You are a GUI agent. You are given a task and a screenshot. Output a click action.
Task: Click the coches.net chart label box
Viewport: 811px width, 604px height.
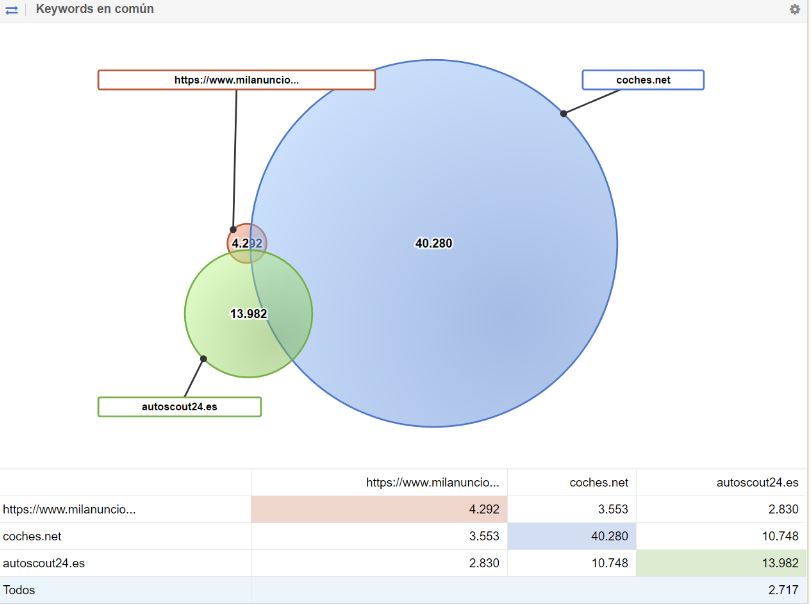pyautogui.click(x=643, y=80)
